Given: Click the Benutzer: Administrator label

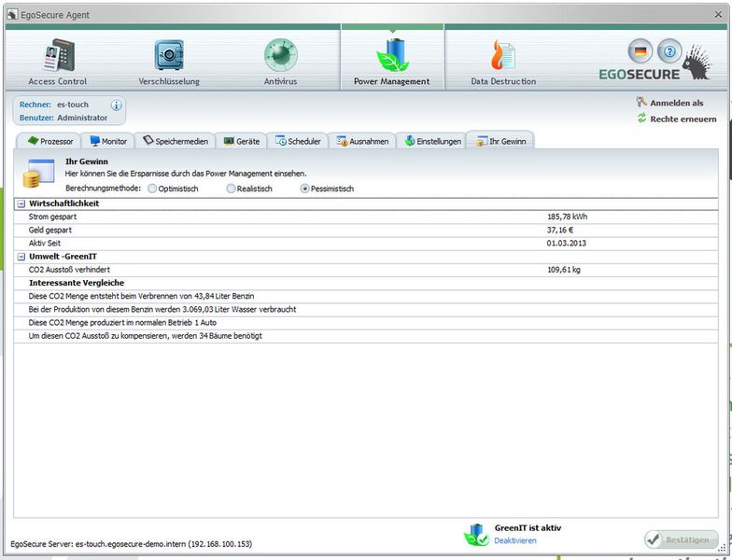Looking at the screenshot, I should pos(63,118).
